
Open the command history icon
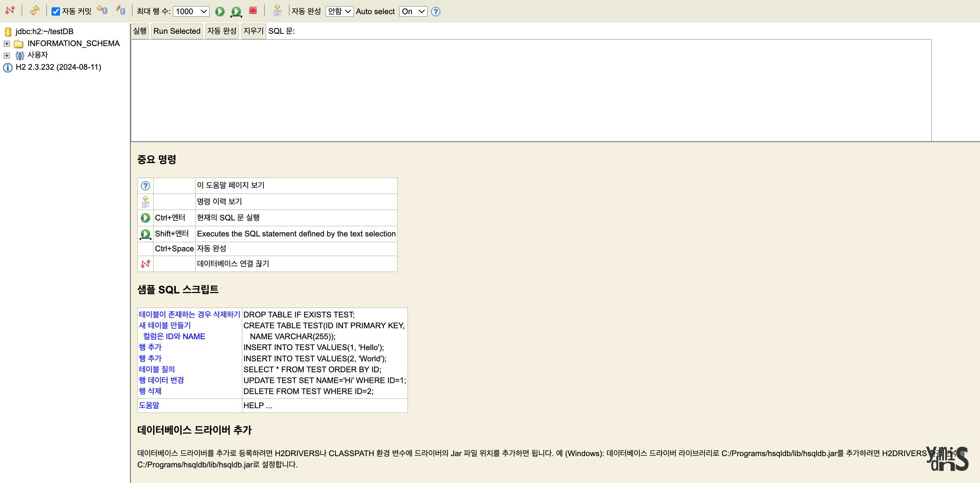pos(278,11)
